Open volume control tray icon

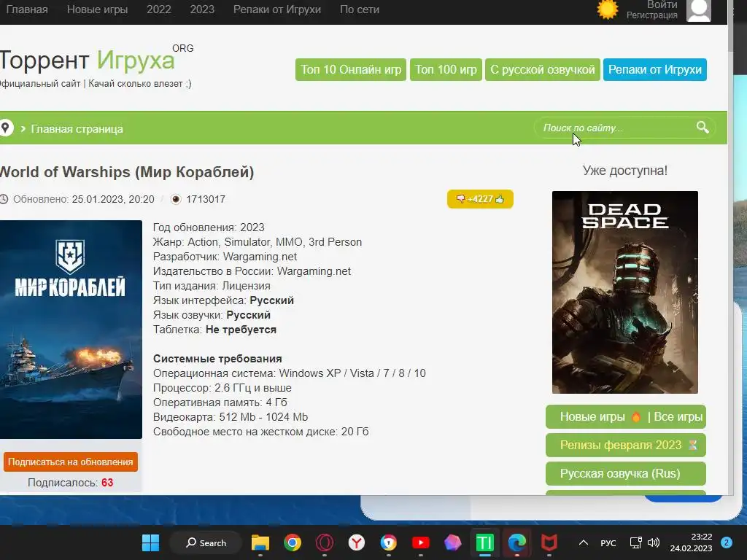pyautogui.click(x=654, y=542)
